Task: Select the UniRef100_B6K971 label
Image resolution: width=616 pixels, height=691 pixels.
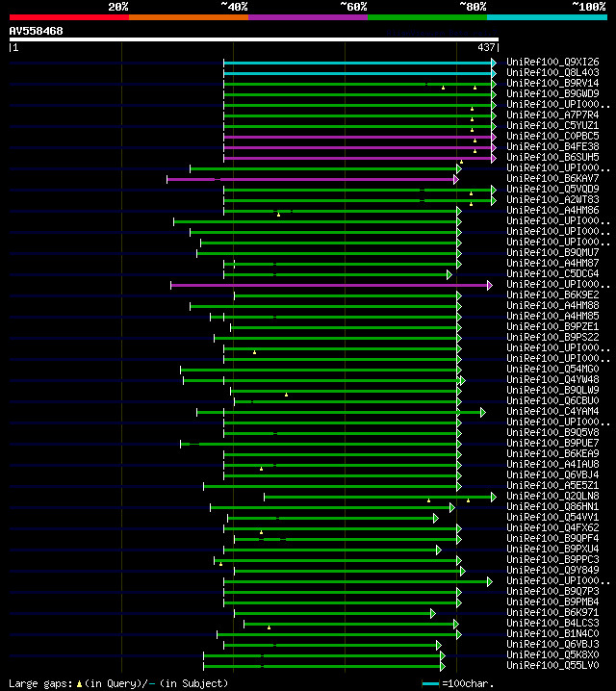Action: 552,612
